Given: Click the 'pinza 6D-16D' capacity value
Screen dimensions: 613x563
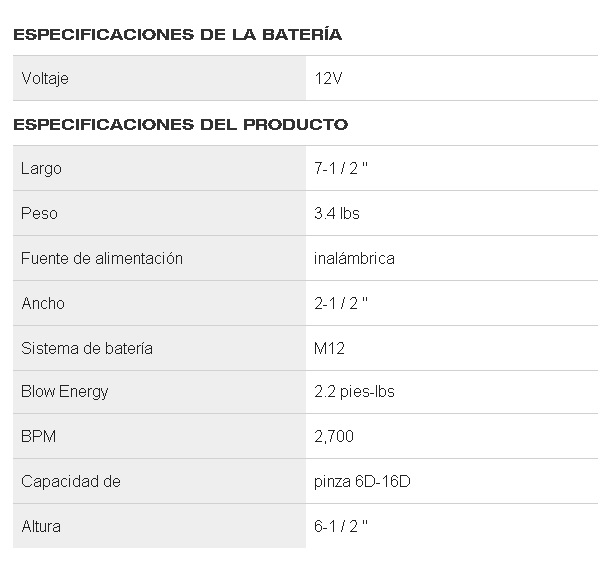Looking at the screenshot, I should click(362, 481).
